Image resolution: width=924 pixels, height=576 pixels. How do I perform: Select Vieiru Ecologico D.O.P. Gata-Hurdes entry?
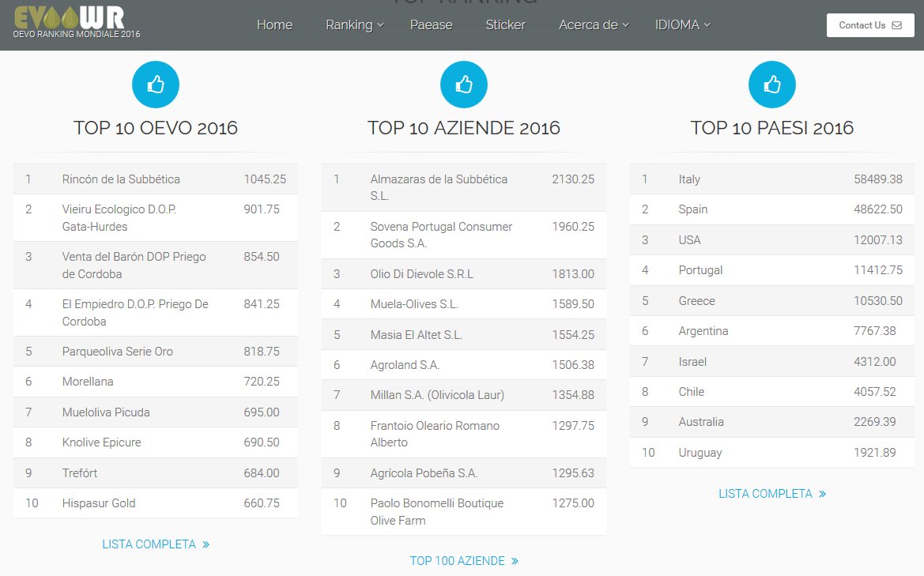[x=156, y=218]
